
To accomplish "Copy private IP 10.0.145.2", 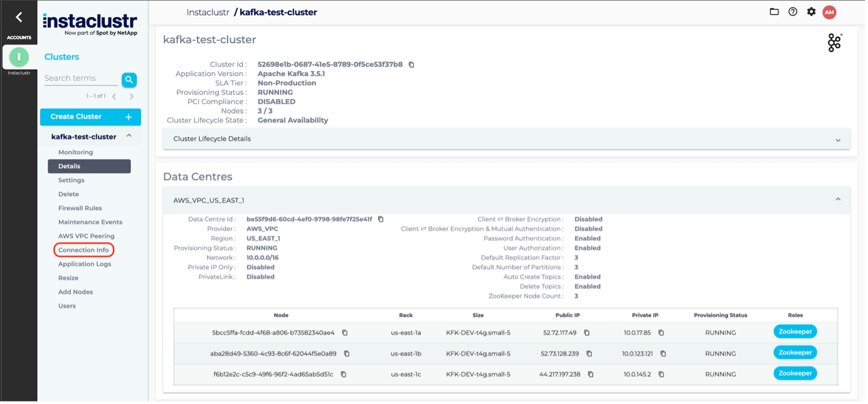I will tap(661, 375).
